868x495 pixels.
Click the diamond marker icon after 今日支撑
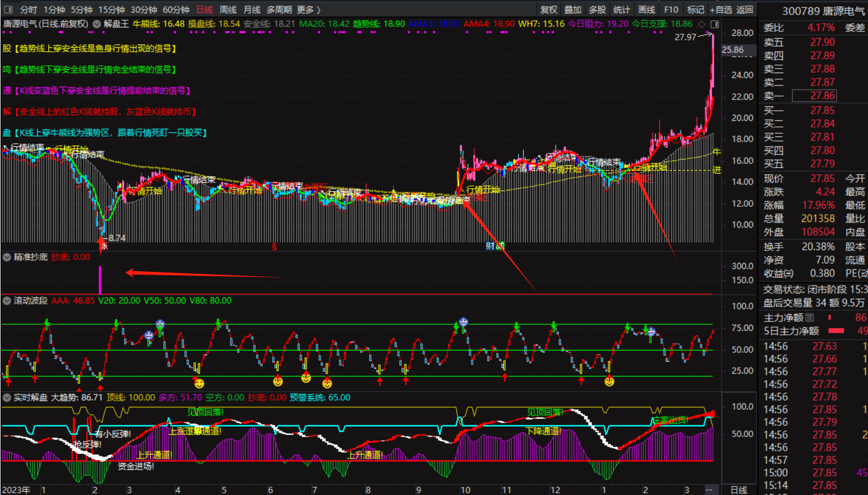(701, 24)
